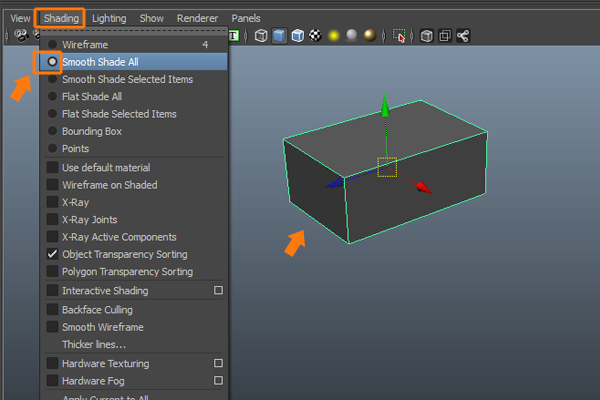Enable Backface Culling option
This screenshot has height=400, width=600.
point(52,310)
